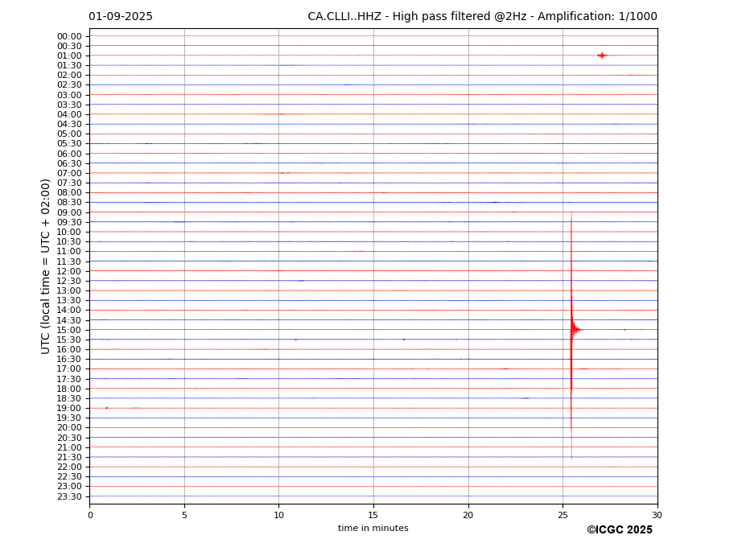
Task: Click the vertical UTC local time axis label
Action: pyautogui.click(x=45, y=266)
